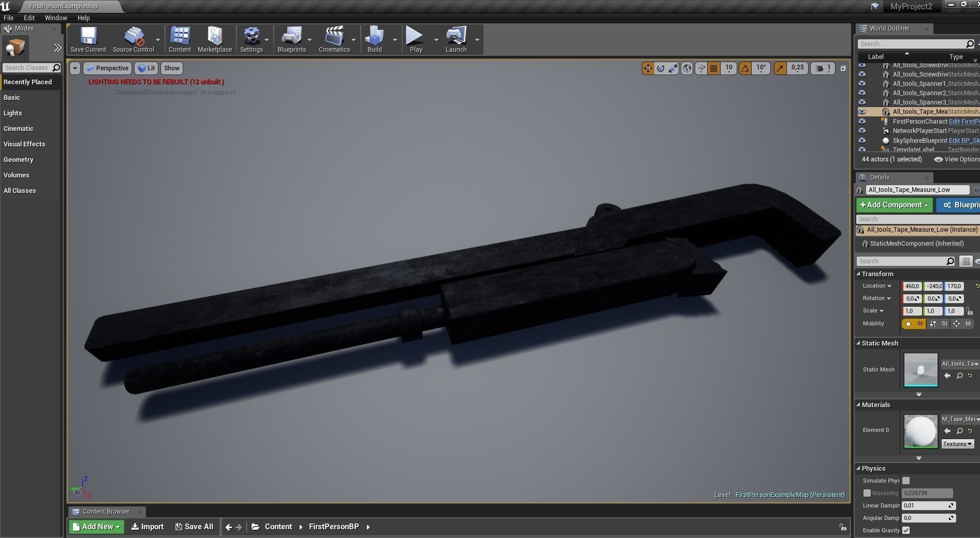Image resolution: width=980 pixels, height=538 pixels.
Task: Enable the Simulate Physics checkbox
Action: 906,481
